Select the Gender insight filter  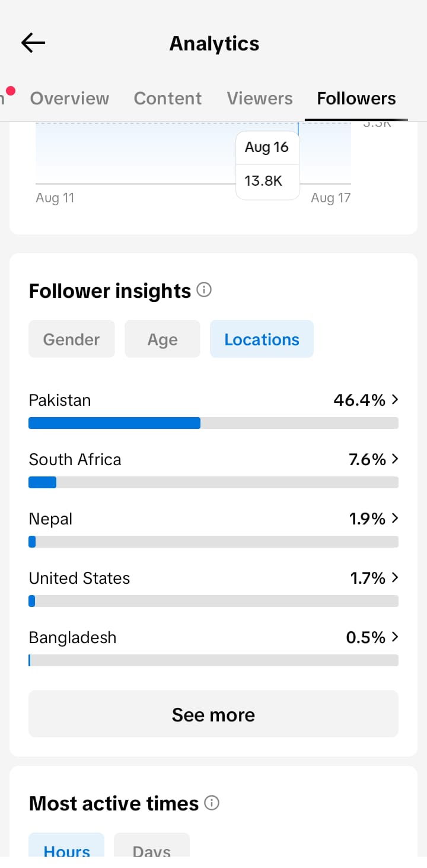click(x=72, y=339)
